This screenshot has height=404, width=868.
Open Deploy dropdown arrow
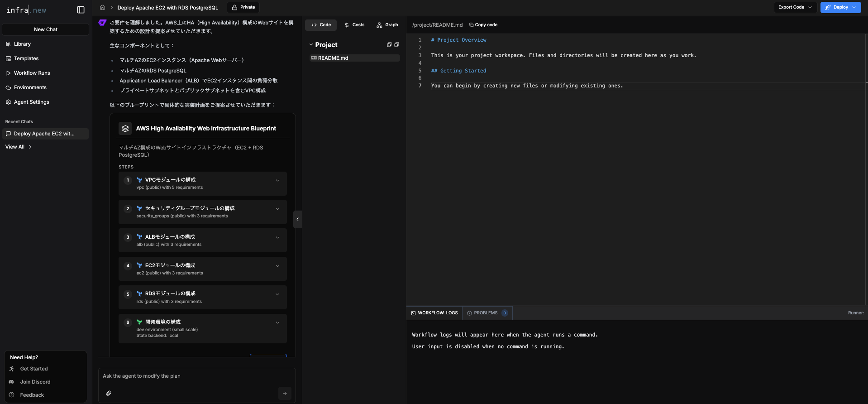854,7
